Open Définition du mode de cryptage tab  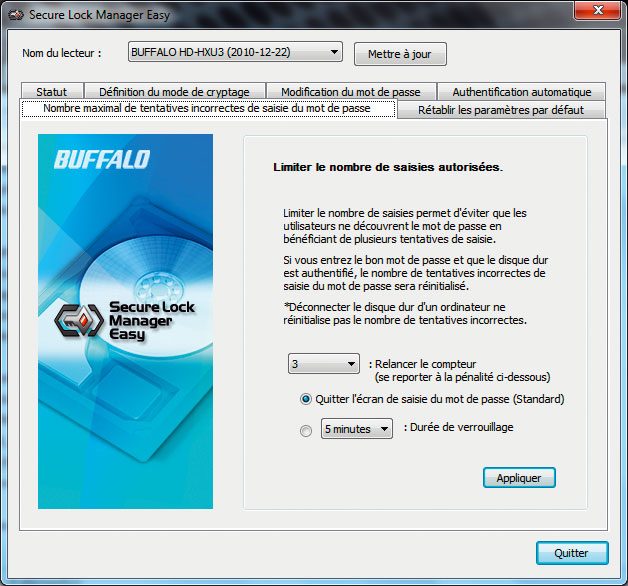tap(174, 92)
